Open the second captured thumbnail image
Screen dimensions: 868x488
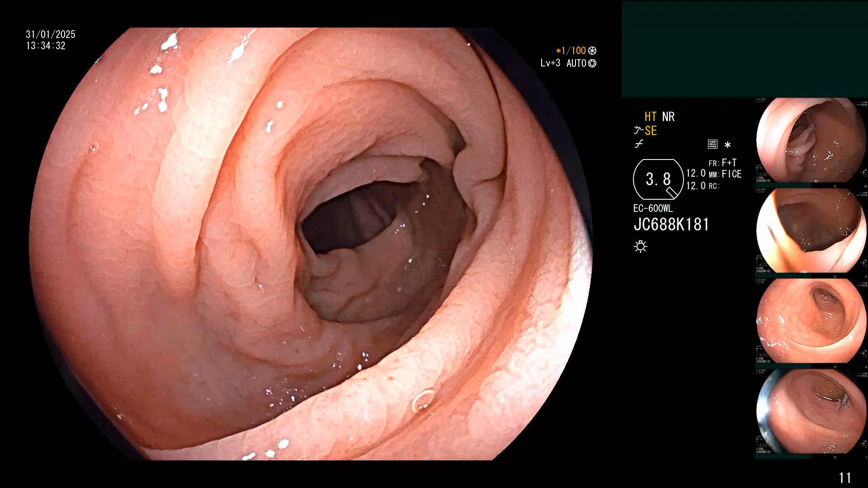pos(811,230)
